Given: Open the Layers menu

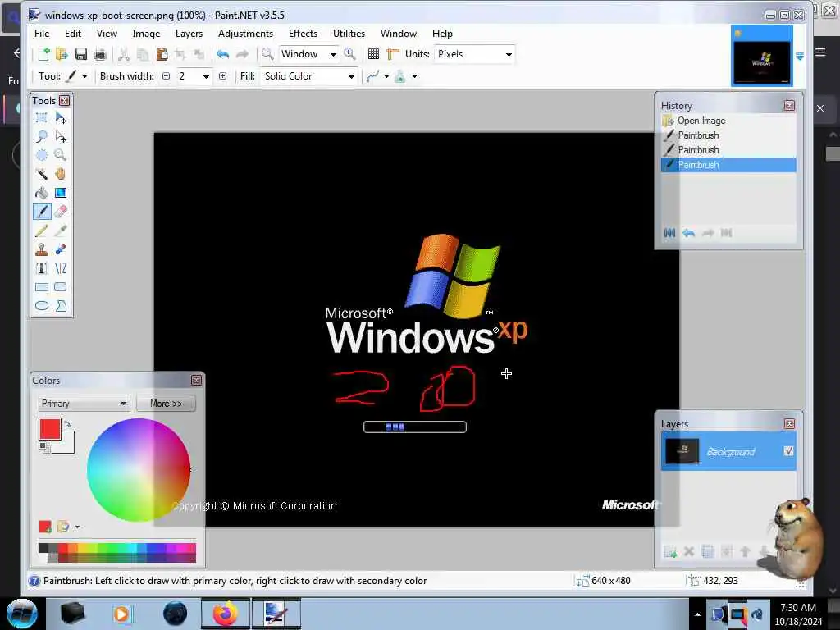Looking at the screenshot, I should click(189, 33).
